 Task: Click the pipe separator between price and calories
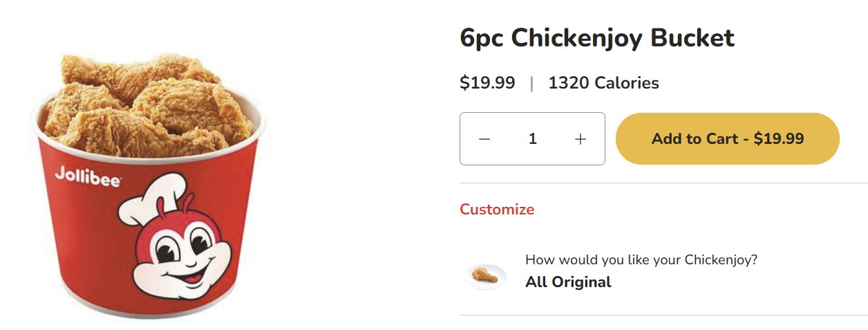531,84
